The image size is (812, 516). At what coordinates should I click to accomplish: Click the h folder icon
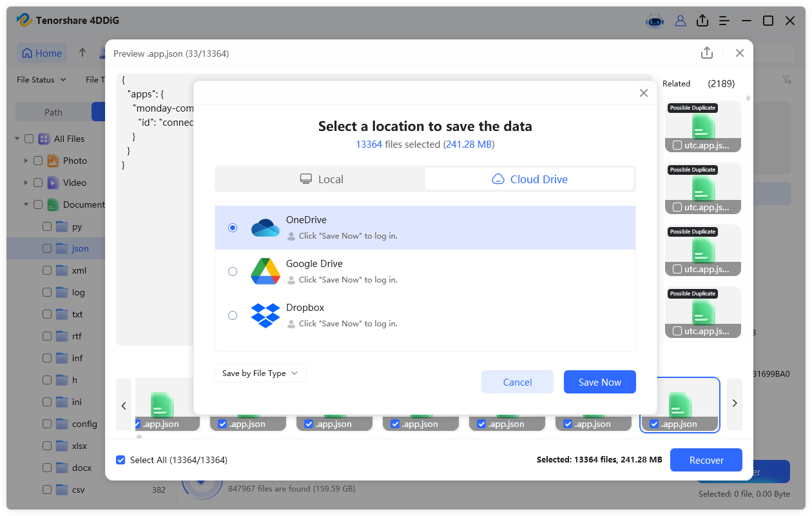pos(62,380)
